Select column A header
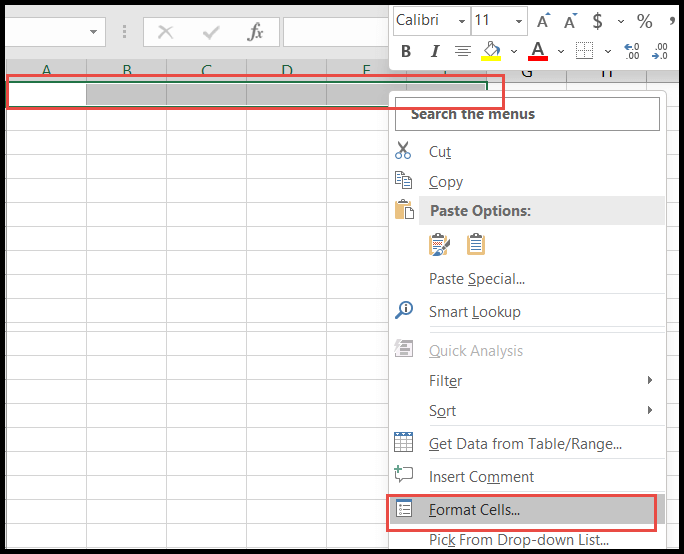 coord(46,68)
